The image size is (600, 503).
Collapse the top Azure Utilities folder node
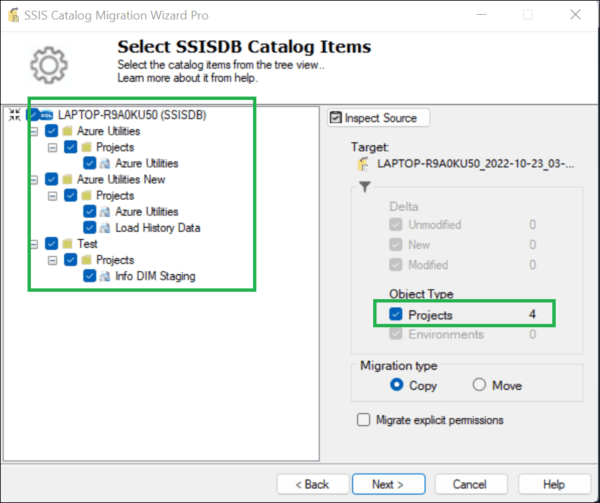coord(35,132)
